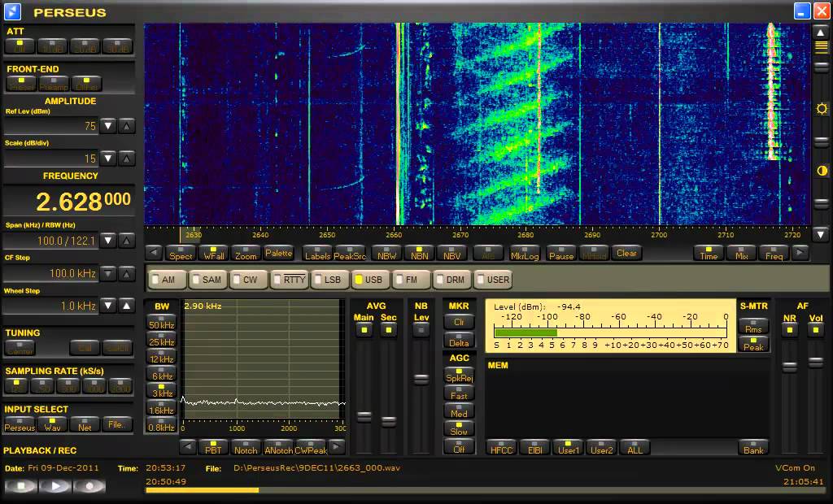This screenshot has width=833, height=504.
Task: Toggle the Vol mute switch
Action: 816,330
